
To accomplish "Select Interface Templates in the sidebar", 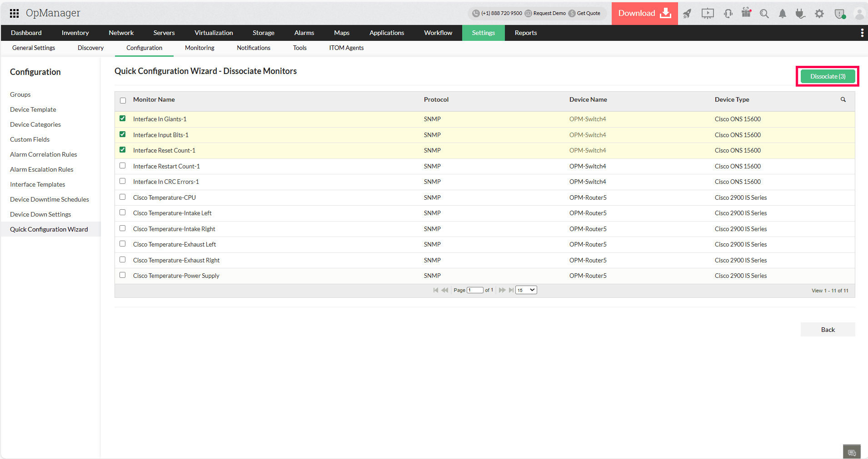I will 38,184.
